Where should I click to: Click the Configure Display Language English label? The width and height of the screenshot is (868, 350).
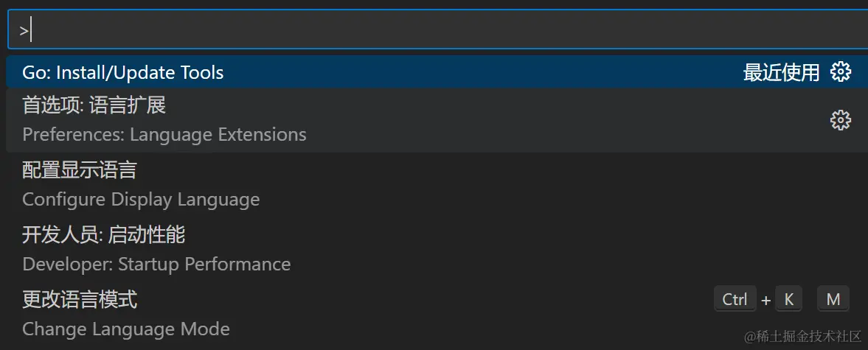click(x=141, y=199)
